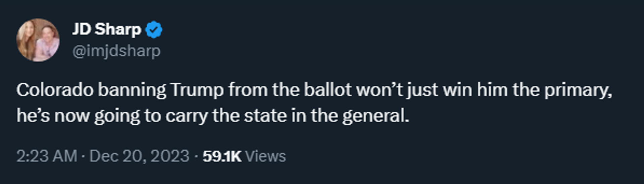Click the first line of tweet text
Screen dimensions: 644x184
pos(314,90)
